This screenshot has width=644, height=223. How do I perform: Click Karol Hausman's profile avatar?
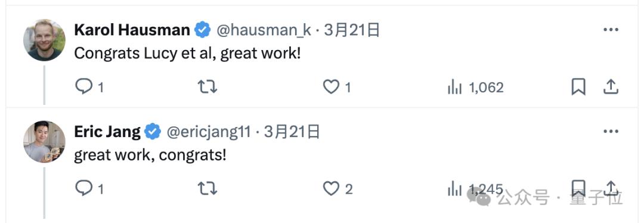tap(44, 40)
